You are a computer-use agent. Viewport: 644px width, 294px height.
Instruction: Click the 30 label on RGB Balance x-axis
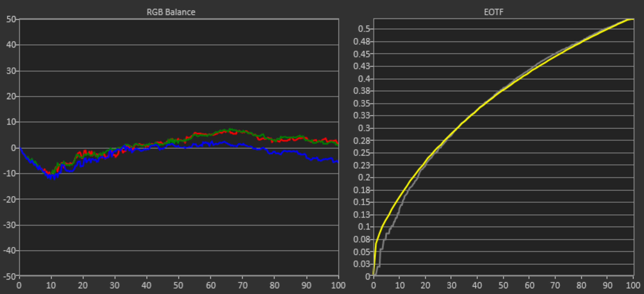pyautogui.click(x=115, y=285)
